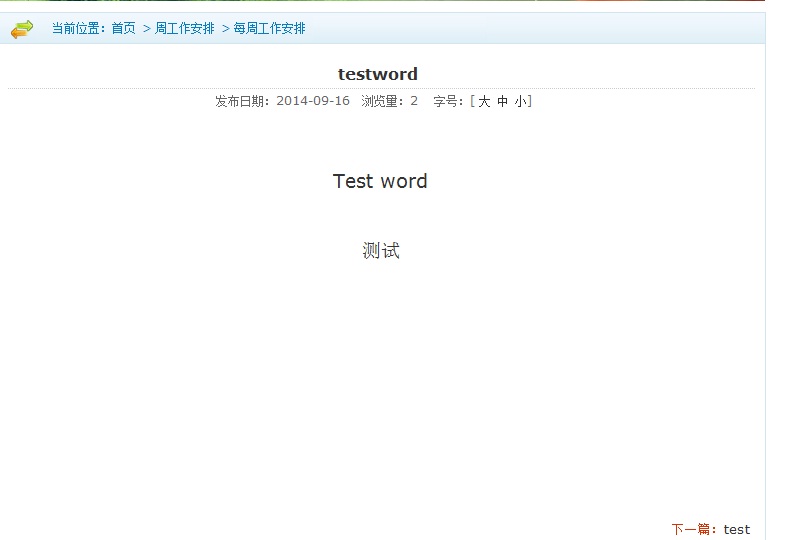Click the 发布日期 label
Image resolution: width=786 pixels, height=540 pixels.
[243, 101]
